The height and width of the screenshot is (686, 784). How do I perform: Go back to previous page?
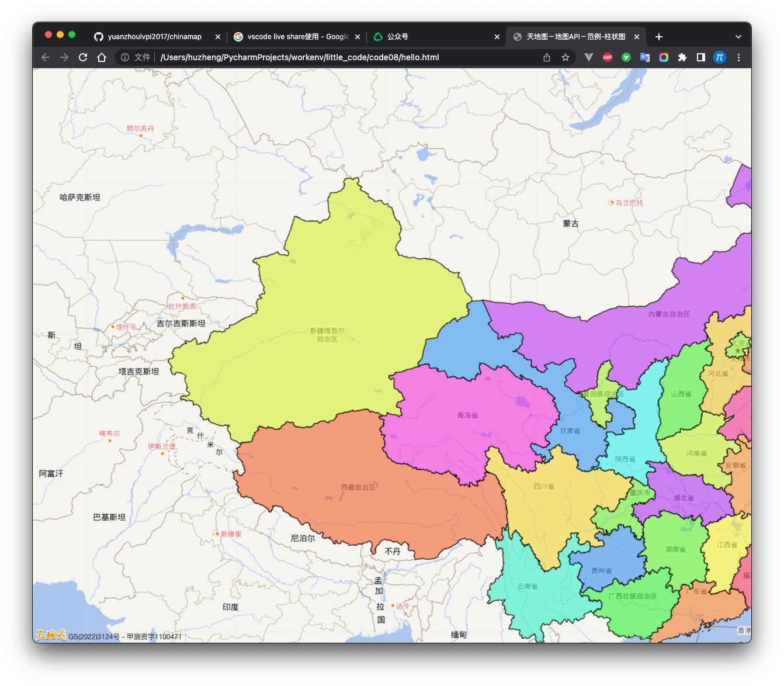pos(46,57)
